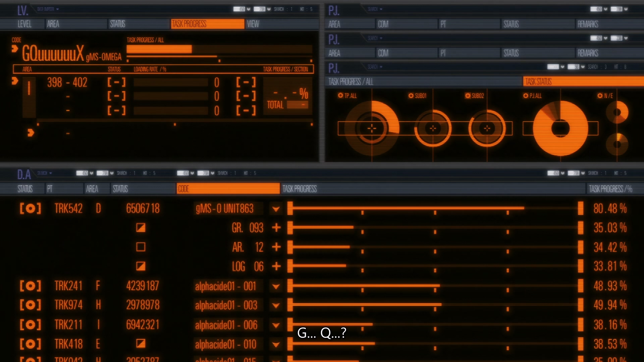
Task: Click the plus icon next to GR. 093
Action: (x=276, y=228)
